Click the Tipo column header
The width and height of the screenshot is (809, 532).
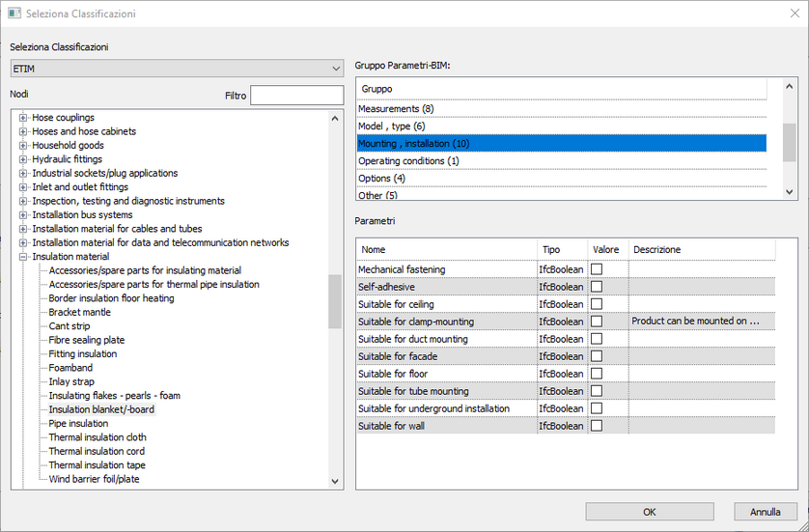pyautogui.click(x=563, y=250)
